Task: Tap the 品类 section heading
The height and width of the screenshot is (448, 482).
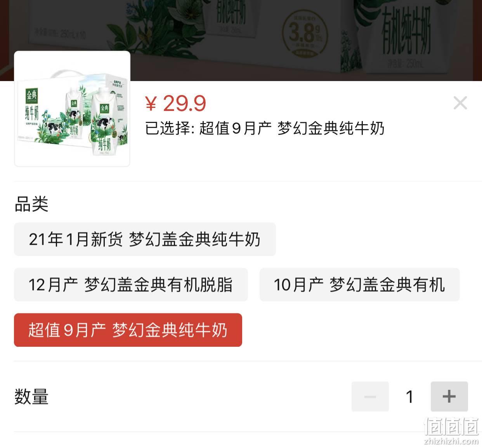Action: click(x=31, y=204)
